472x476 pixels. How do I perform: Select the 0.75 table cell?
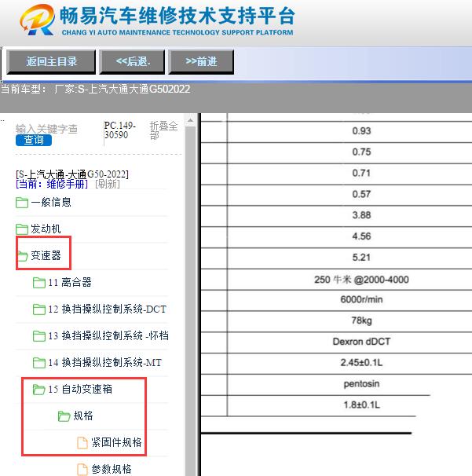(361, 152)
